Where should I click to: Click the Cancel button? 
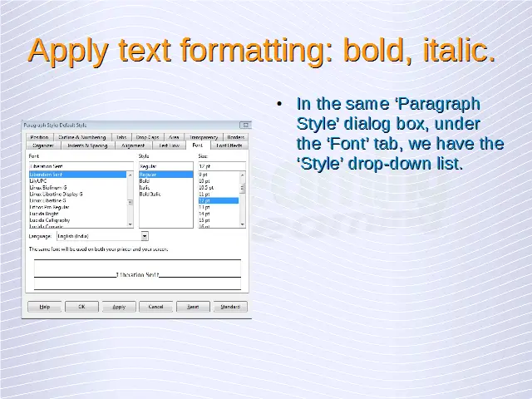click(155, 307)
